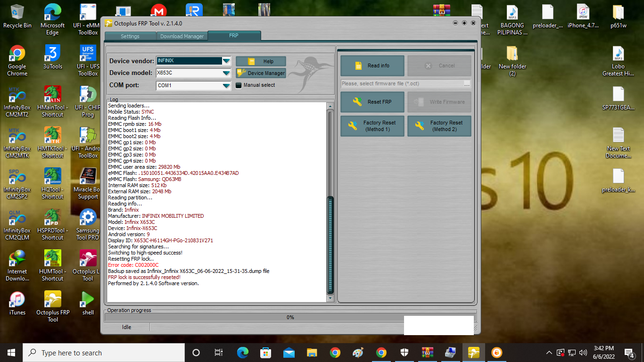
Task: Open Mail app from taskbar
Action: [x=289, y=353]
